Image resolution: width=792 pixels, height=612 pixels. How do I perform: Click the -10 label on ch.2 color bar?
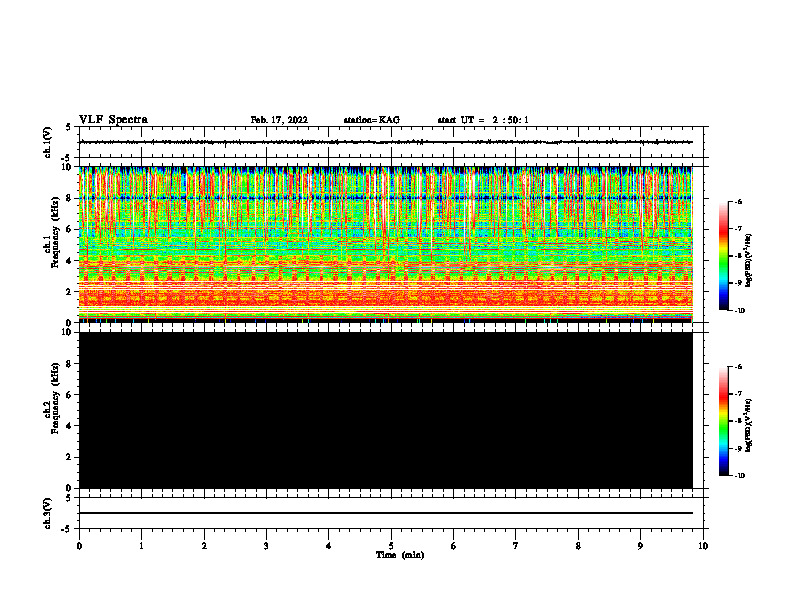(x=739, y=475)
